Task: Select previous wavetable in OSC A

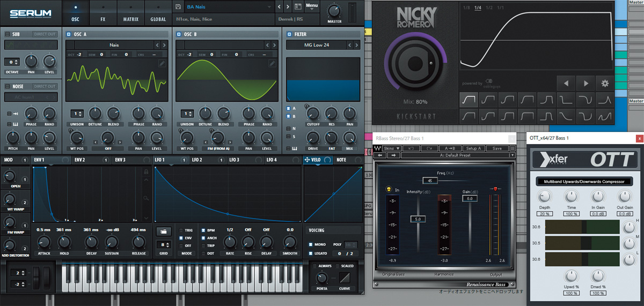Action: pos(157,45)
